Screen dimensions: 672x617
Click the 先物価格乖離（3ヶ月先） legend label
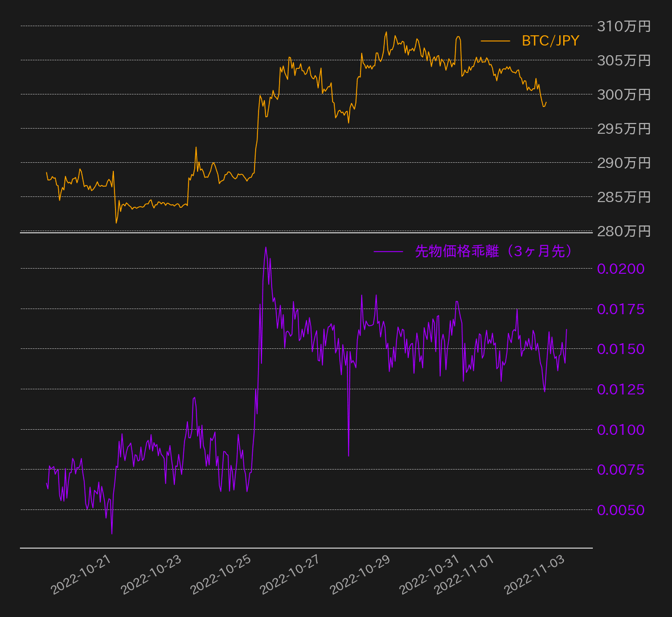pos(493,251)
